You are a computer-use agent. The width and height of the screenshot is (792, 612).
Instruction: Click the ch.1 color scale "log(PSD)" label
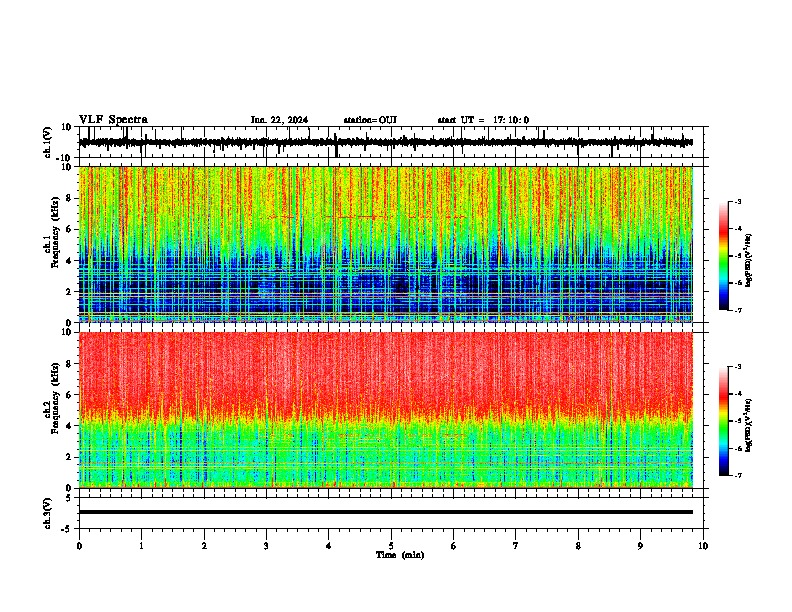[x=748, y=260]
